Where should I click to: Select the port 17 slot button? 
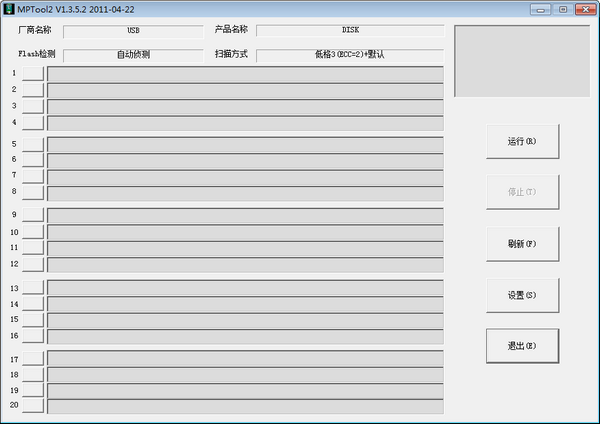pyautogui.click(x=33, y=359)
